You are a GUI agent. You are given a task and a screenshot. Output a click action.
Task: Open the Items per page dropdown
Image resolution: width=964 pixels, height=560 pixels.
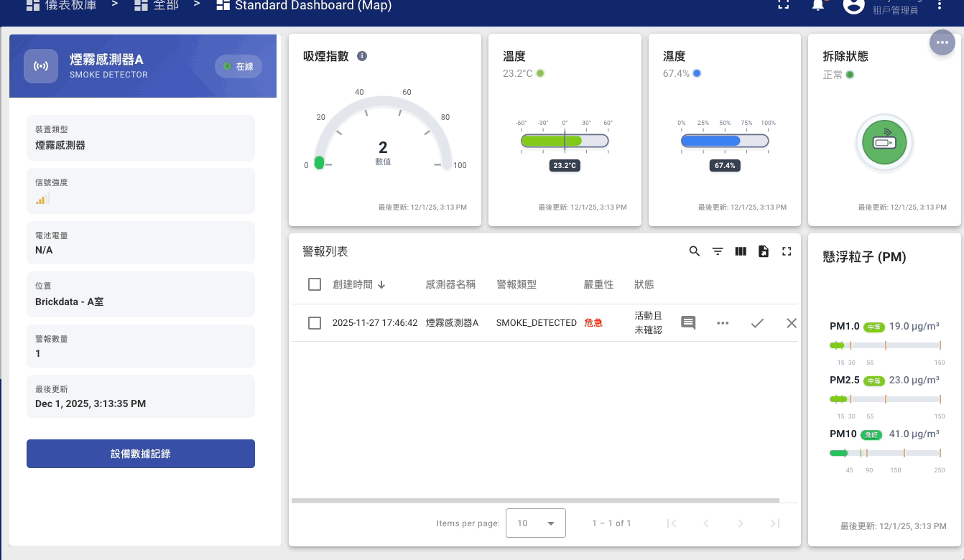(x=535, y=523)
